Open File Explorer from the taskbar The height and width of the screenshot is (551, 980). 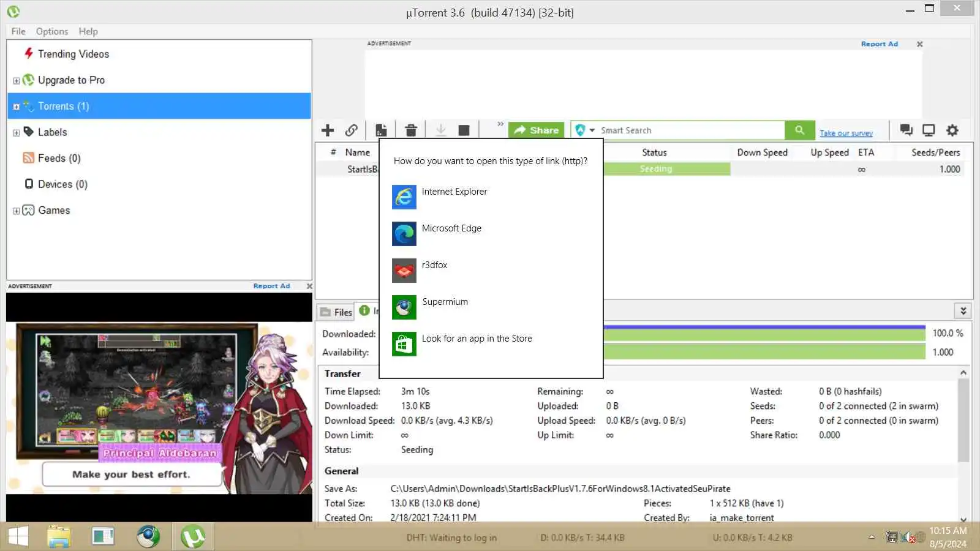59,536
